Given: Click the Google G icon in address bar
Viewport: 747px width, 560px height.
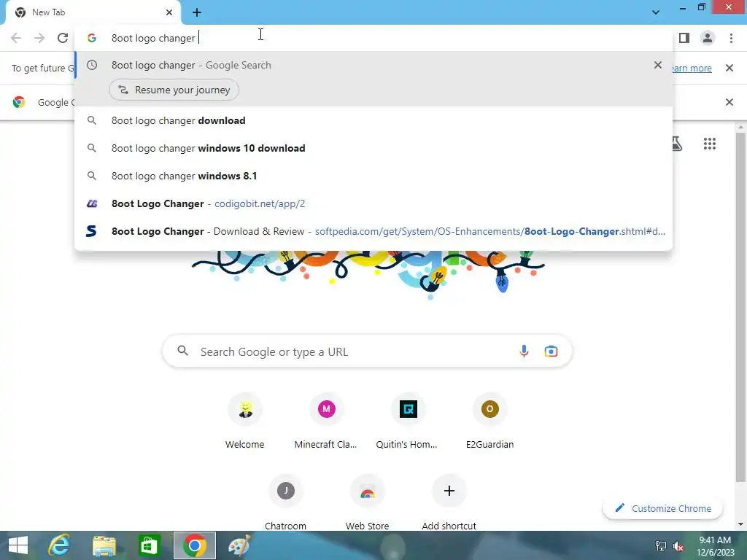Looking at the screenshot, I should (x=91, y=38).
